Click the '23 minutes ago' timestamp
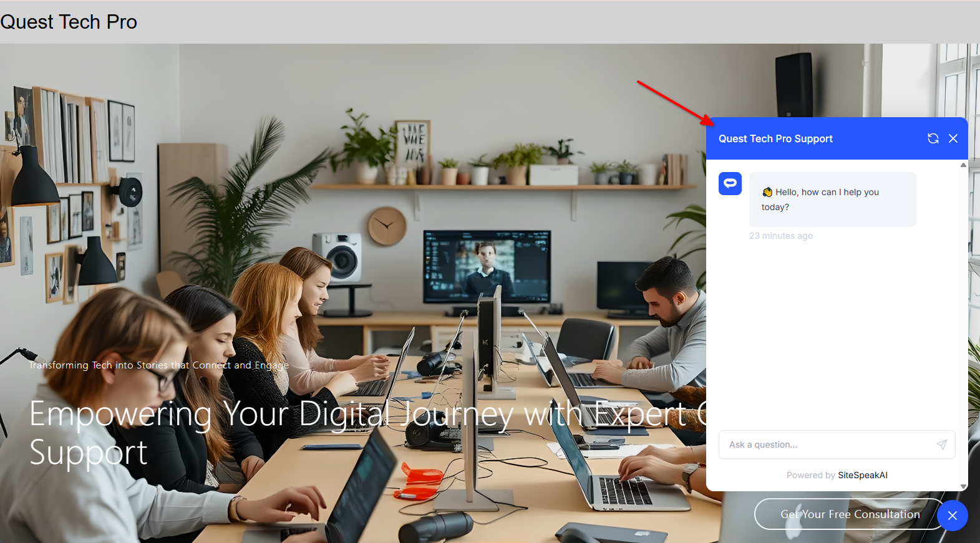 click(x=781, y=236)
